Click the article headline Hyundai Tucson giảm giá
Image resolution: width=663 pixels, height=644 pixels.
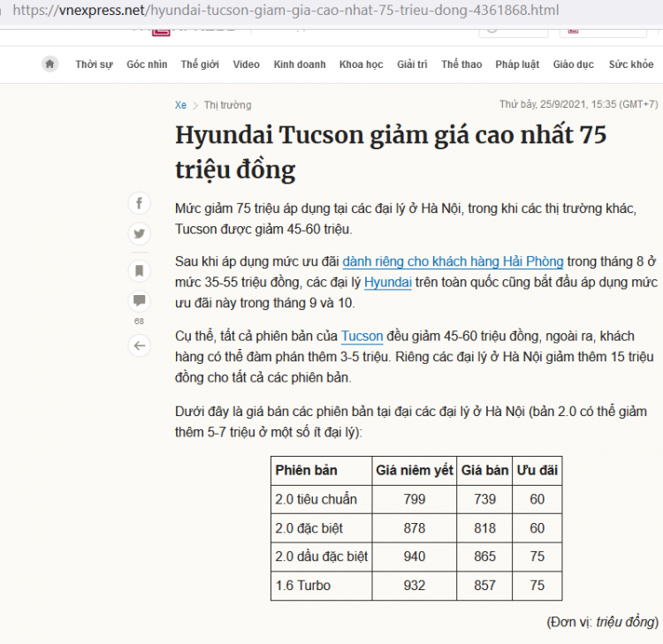click(x=391, y=152)
